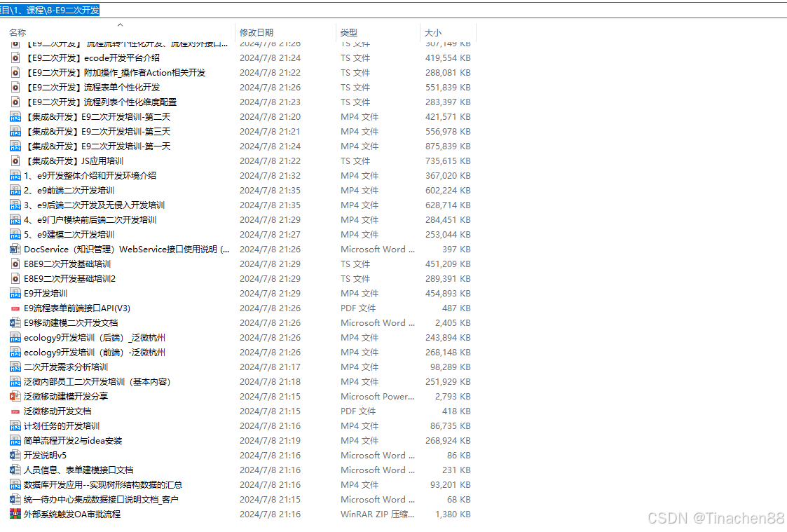Click the address bar path text
The width and height of the screenshot is (787, 532).
[x=49, y=10]
